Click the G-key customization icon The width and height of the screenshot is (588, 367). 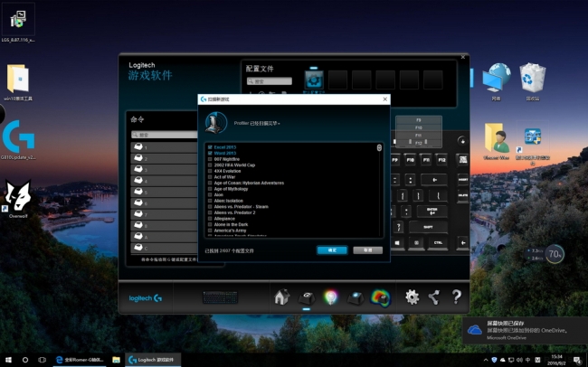coord(306,296)
